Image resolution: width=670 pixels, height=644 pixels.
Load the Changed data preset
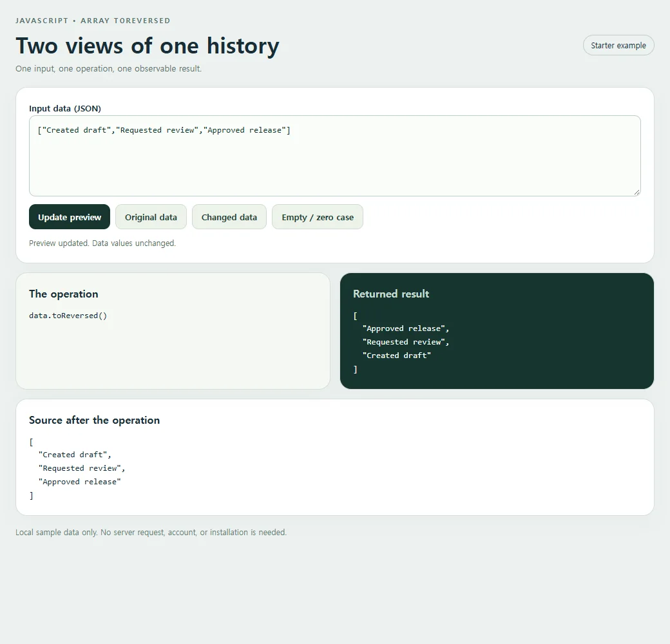pos(229,217)
